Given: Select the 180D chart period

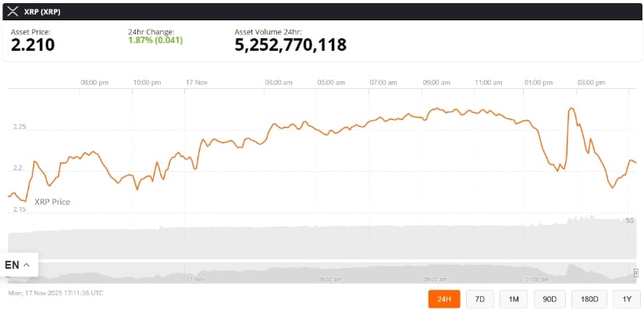Looking at the screenshot, I should (x=589, y=298).
